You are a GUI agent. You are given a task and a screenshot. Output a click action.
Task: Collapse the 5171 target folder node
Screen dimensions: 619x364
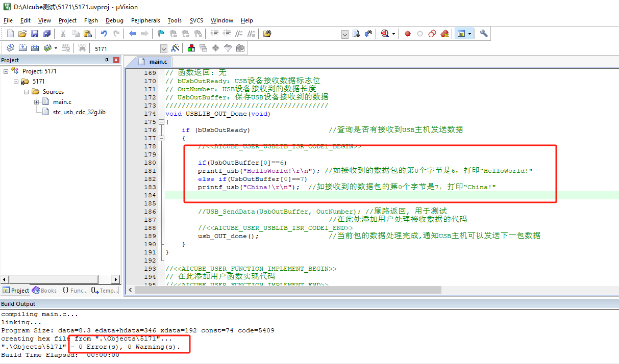click(x=16, y=82)
